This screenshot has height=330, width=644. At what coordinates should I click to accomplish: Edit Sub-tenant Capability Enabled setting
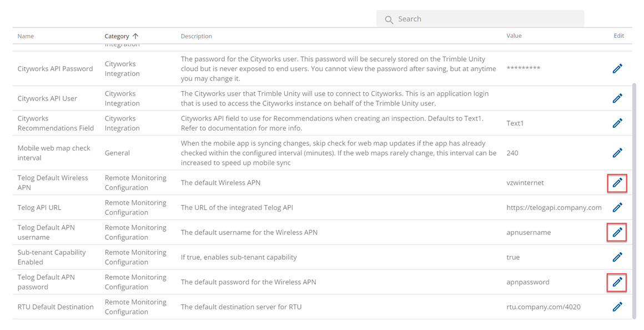(x=617, y=257)
